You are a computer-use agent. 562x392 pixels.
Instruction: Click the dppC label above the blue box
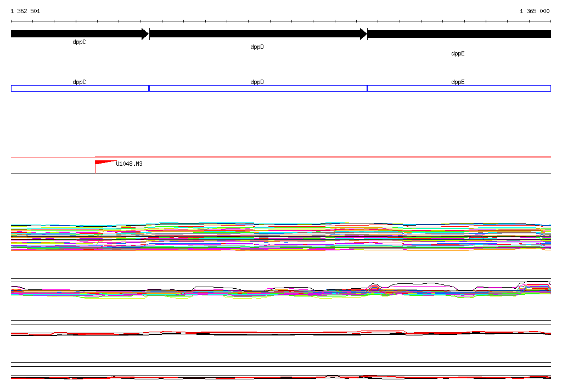[x=79, y=82]
